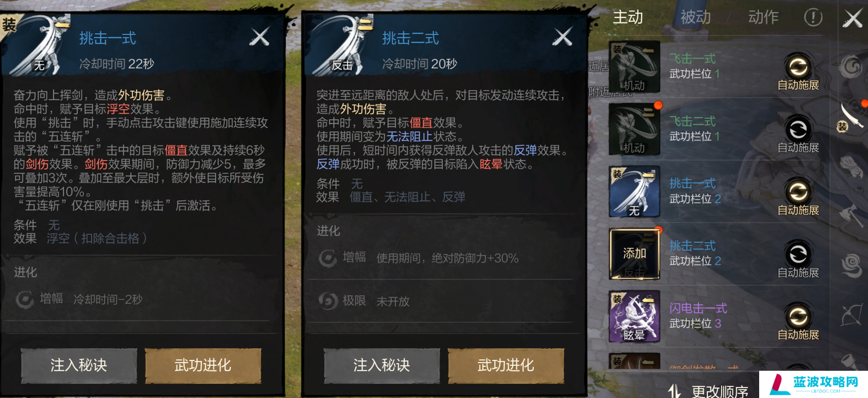Click the 飞击二式 skill icon with red dot

coord(634,129)
